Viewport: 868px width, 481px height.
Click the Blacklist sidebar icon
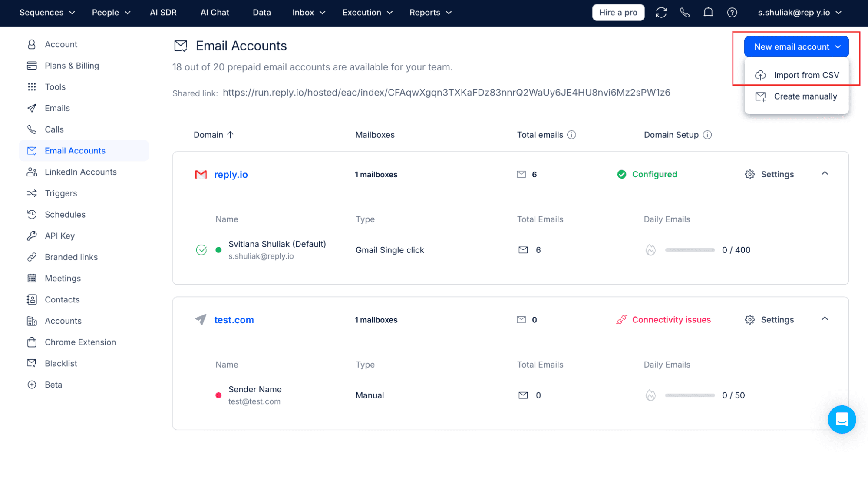[33, 363]
